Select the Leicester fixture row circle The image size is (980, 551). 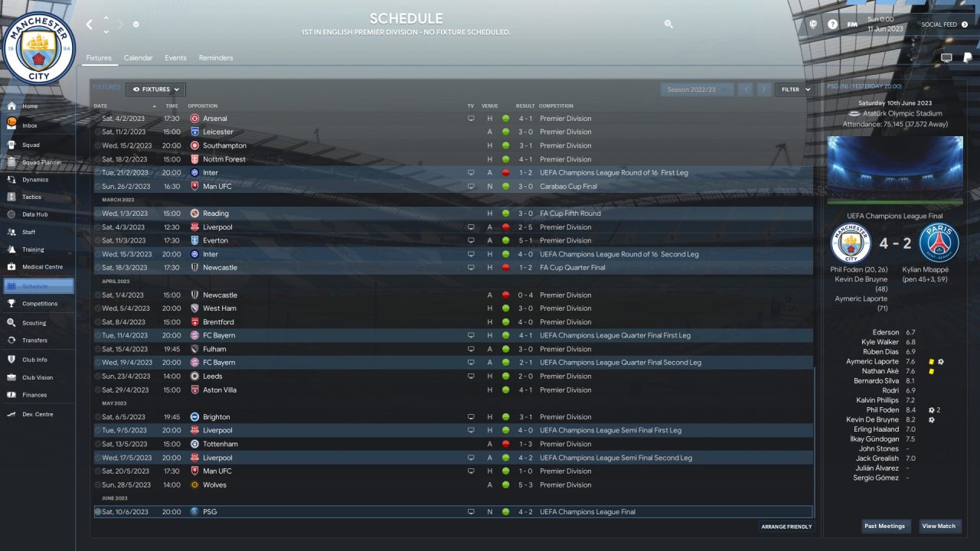(98, 132)
